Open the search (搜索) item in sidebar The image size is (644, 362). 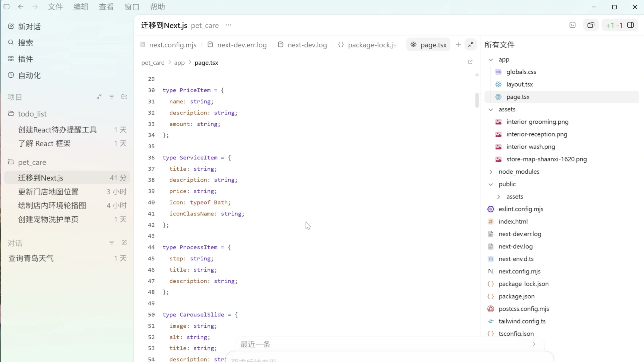[x=25, y=43]
